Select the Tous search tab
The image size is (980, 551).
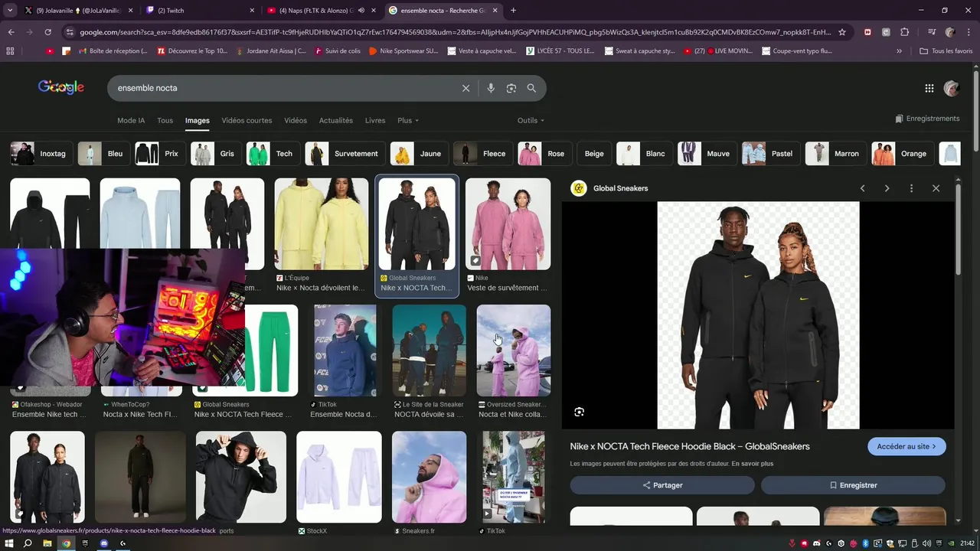[x=165, y=121]
